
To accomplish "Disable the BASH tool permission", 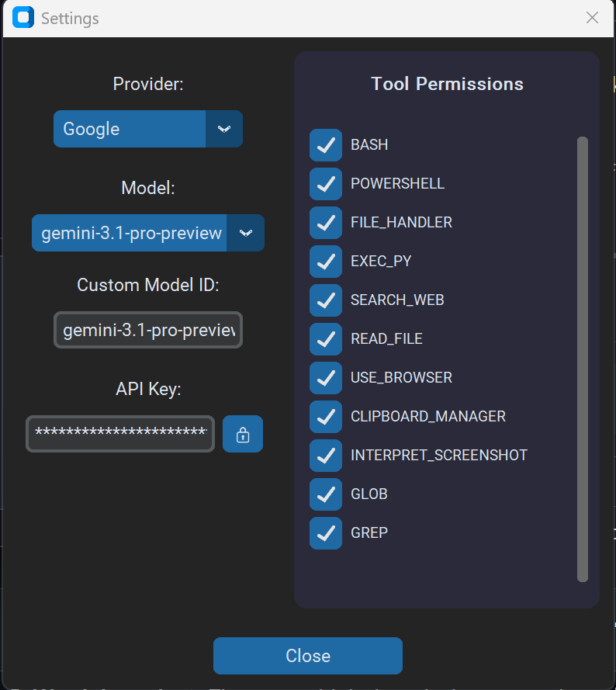I will [325, 145].
